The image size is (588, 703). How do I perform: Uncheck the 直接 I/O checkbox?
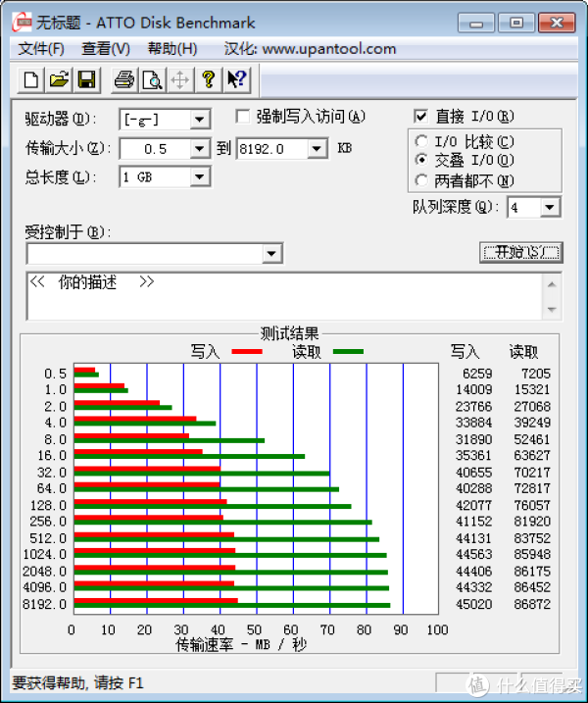pos(421,117)
